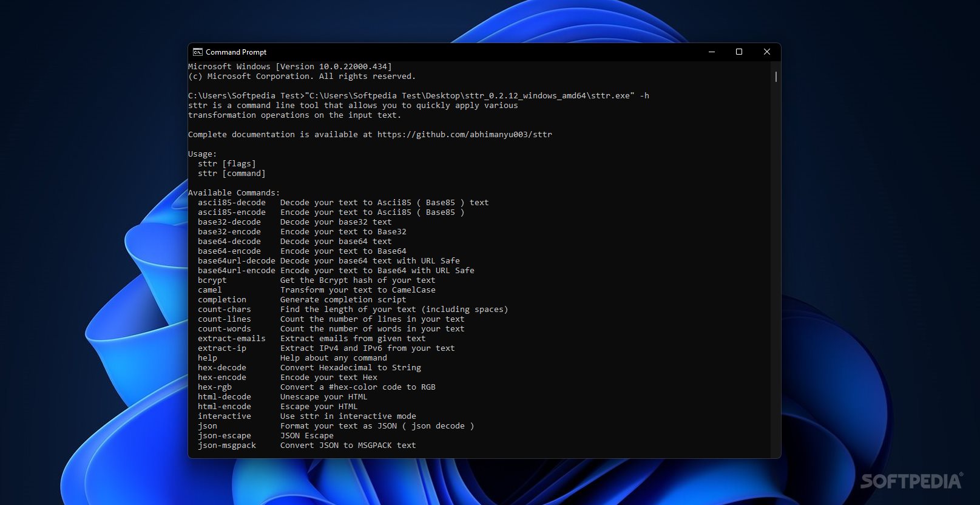This screenshot has width=980, height=505.
Task: Click 'Use sttr in interactive mode' description
Action: (348, 416)
